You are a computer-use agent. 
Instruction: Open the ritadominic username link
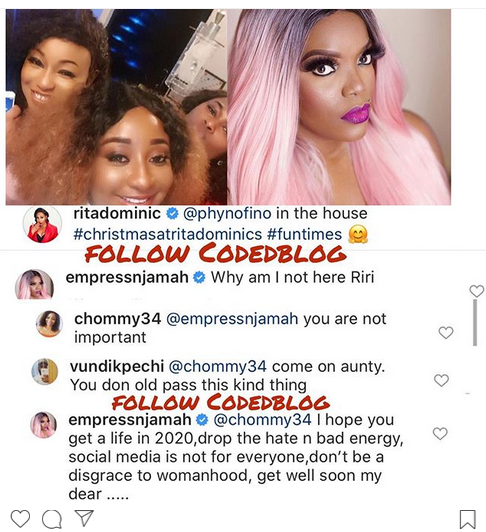(117, 213)
